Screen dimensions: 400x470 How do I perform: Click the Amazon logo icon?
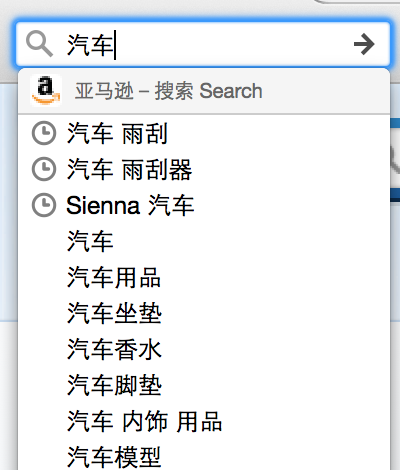[x=46, y=90]
